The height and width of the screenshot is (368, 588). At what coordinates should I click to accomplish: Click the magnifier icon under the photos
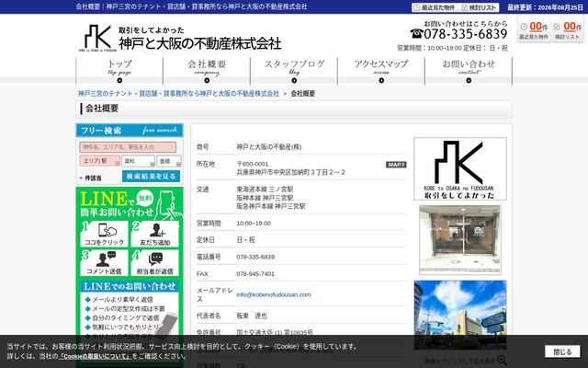coord(502,361)
